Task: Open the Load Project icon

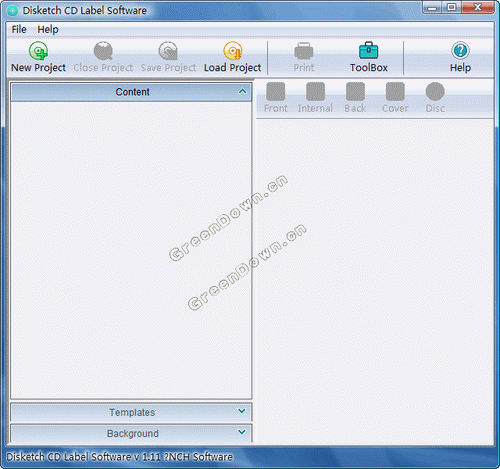Action: pos(233,51)
